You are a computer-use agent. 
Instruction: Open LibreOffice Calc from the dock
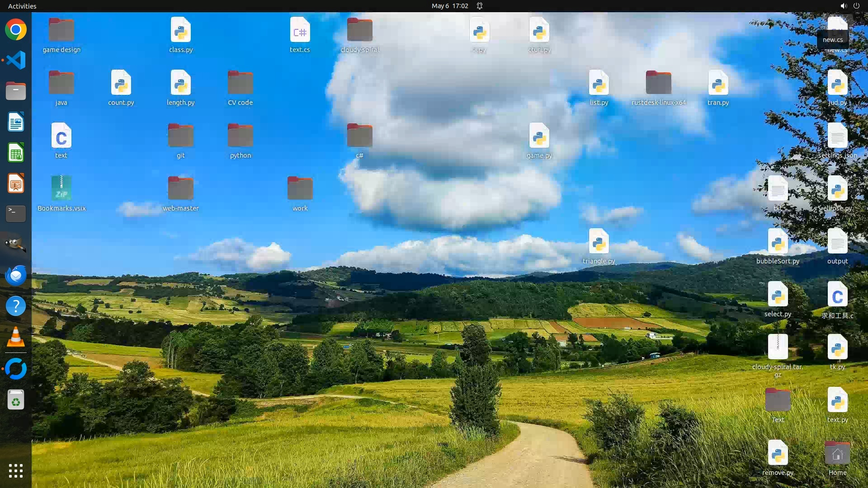point(16,153)
